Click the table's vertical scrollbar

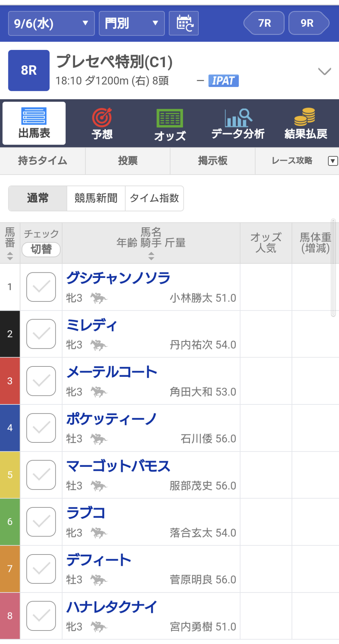click(x=334, y=267)
